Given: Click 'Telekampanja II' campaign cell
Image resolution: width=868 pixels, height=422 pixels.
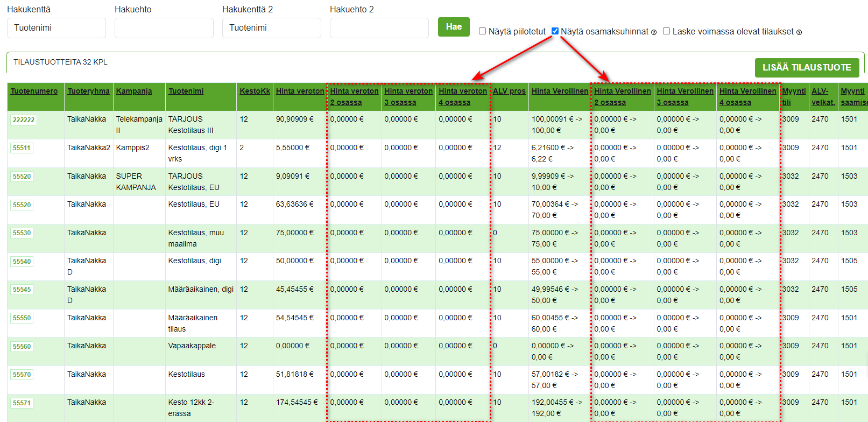Looking at the screenshot, I should point(139,125).
